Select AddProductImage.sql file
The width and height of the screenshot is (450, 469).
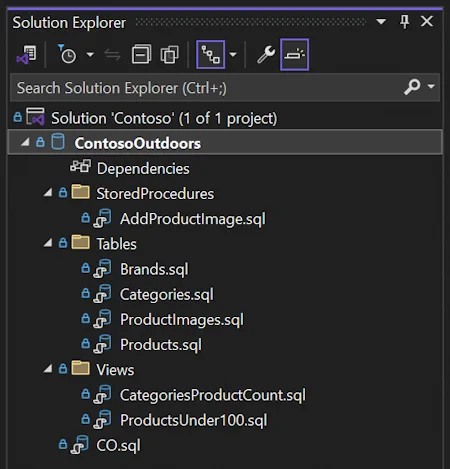coord(193,219)
